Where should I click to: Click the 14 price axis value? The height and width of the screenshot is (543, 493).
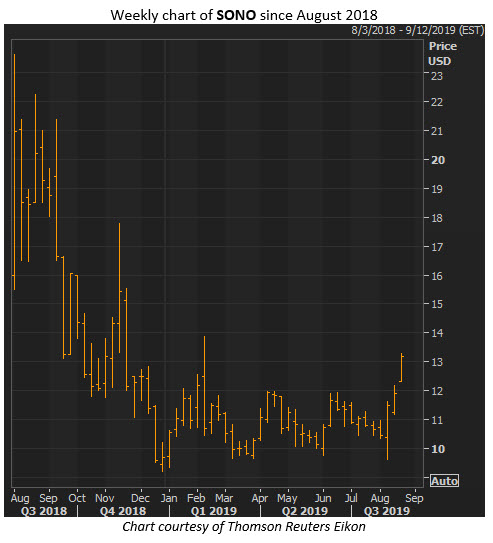(x=437, y=333)
